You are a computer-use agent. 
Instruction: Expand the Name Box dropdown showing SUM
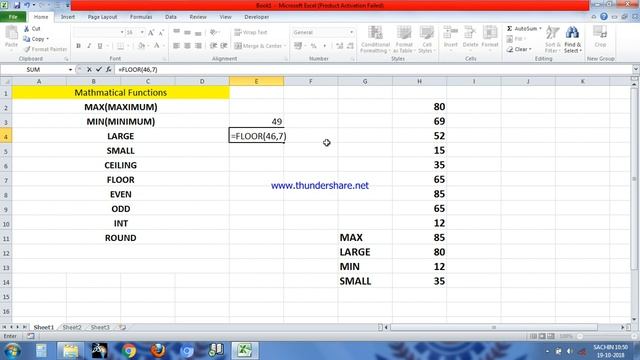click(70, 70)
